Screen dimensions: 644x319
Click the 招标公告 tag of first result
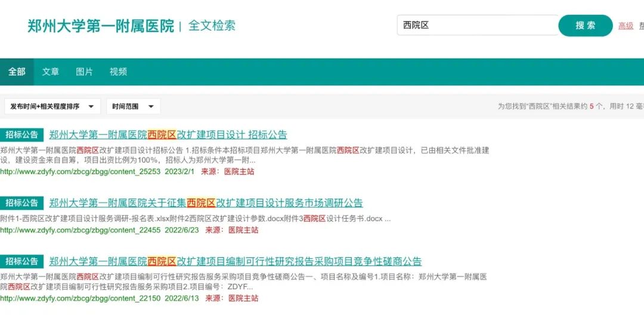pyautogui.click(x=22, y=135)
